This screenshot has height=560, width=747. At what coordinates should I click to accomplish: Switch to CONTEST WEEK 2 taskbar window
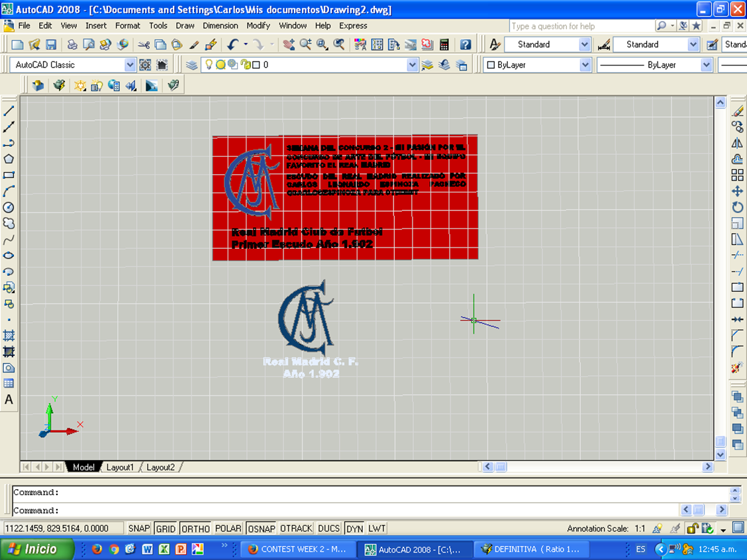point(298,549)
